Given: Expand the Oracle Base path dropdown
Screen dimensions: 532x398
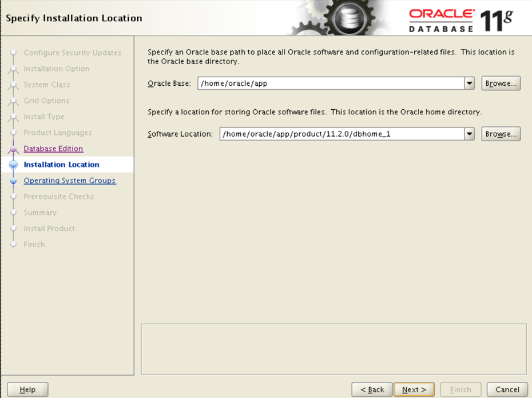Looking at the screenshot, I should [x=470, y=83].
